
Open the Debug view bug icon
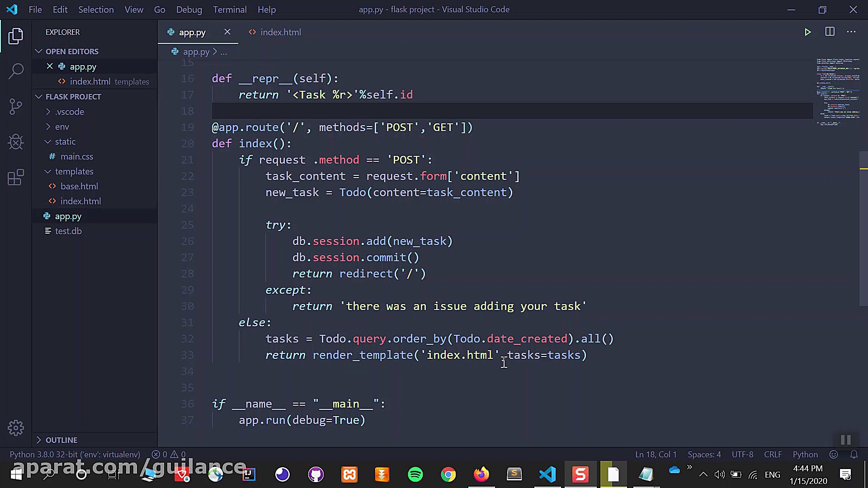click(16, 142)
